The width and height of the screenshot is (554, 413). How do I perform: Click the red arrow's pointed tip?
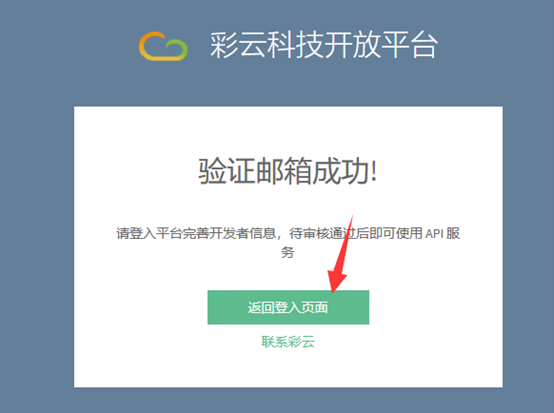click(332, 291)
